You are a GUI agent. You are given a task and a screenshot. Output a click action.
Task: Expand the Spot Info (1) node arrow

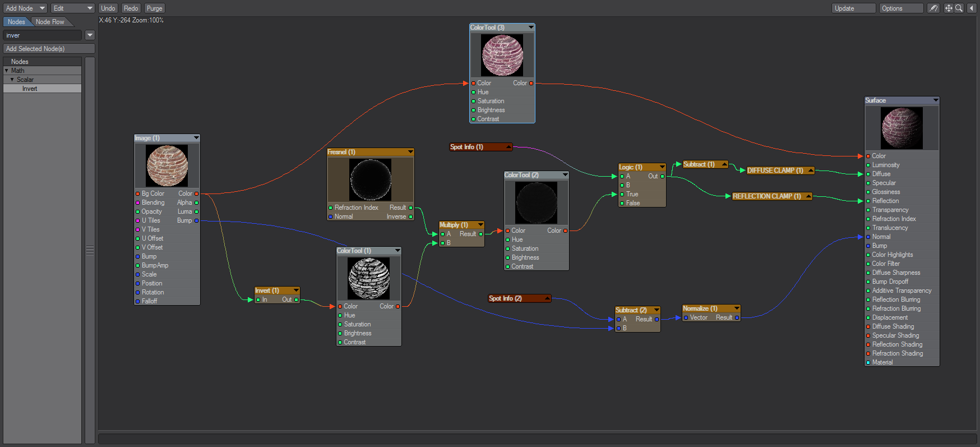pos(509,147)
